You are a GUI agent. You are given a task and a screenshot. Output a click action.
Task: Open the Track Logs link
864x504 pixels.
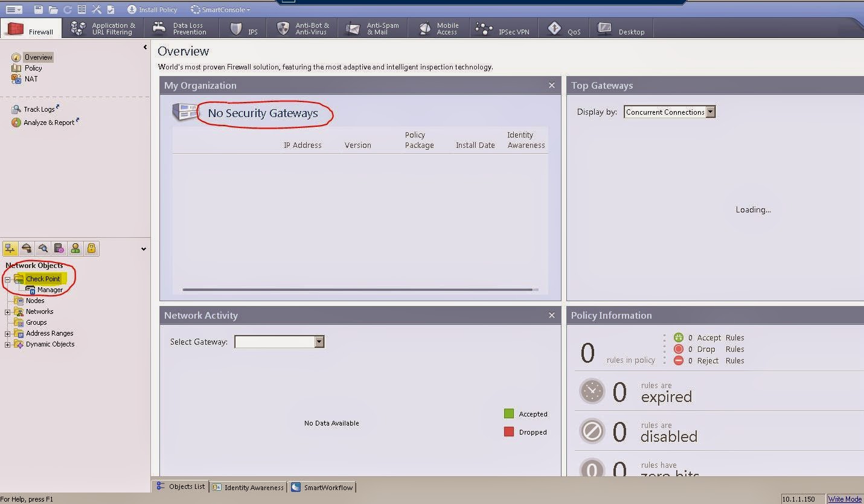39,109
